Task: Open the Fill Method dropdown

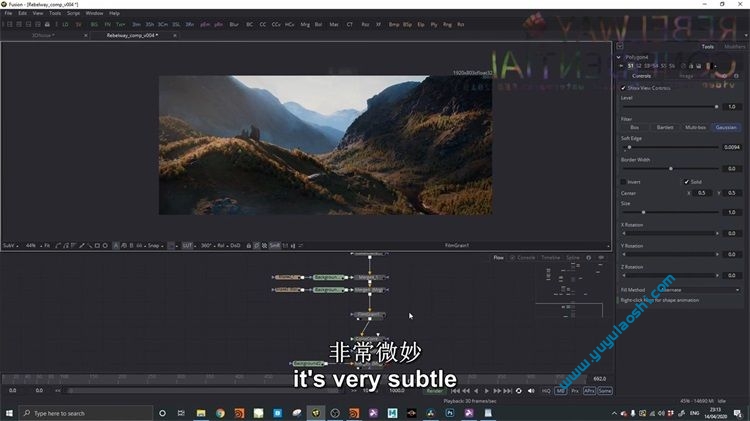Action: [x=699, y=290]
